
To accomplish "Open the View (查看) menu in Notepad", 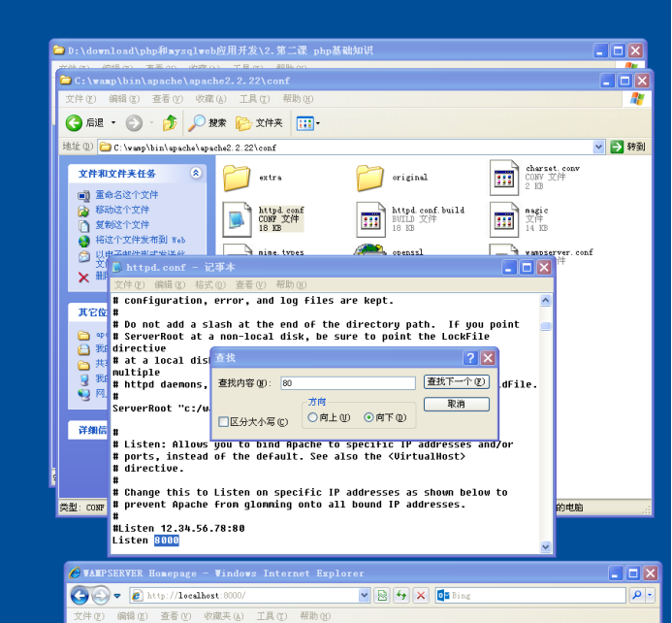I will 251,284.
